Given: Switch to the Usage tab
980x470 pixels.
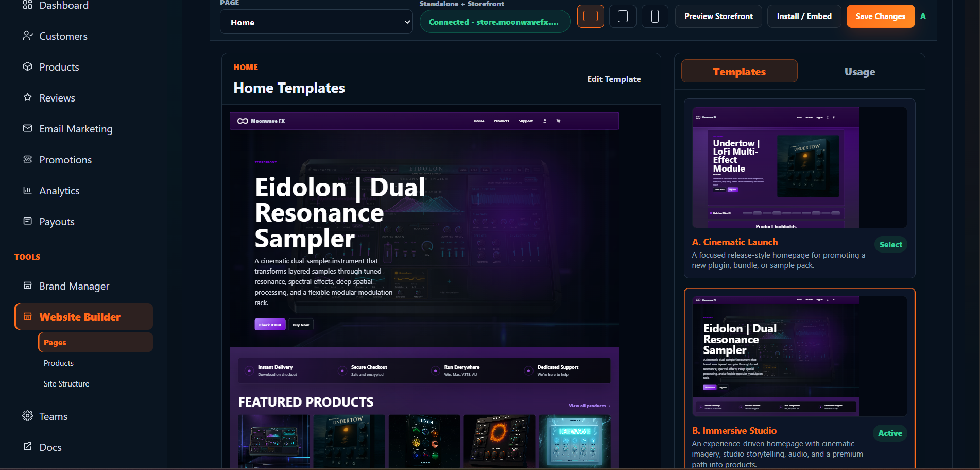Looking at the screenshot, I should [x=859, y=71].
